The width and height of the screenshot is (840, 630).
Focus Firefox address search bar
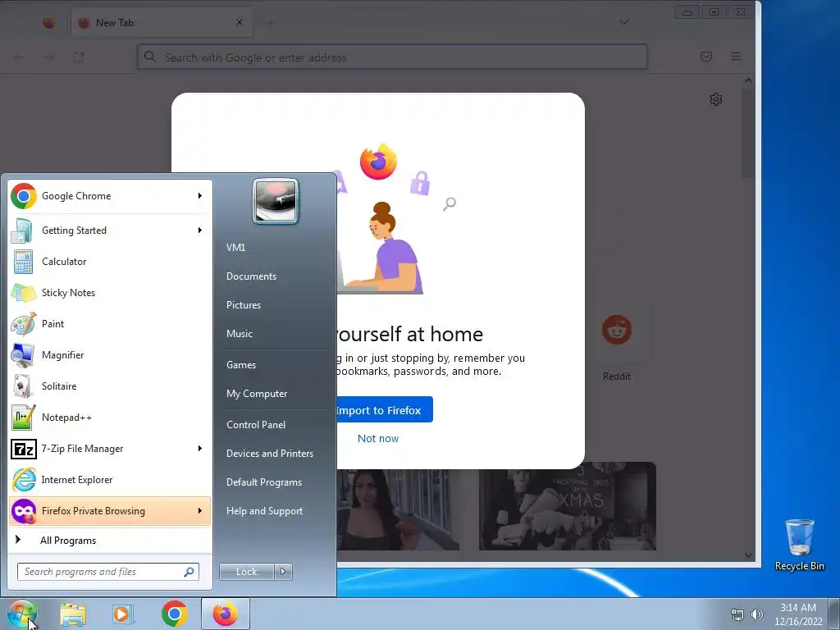tap(392, 57)
